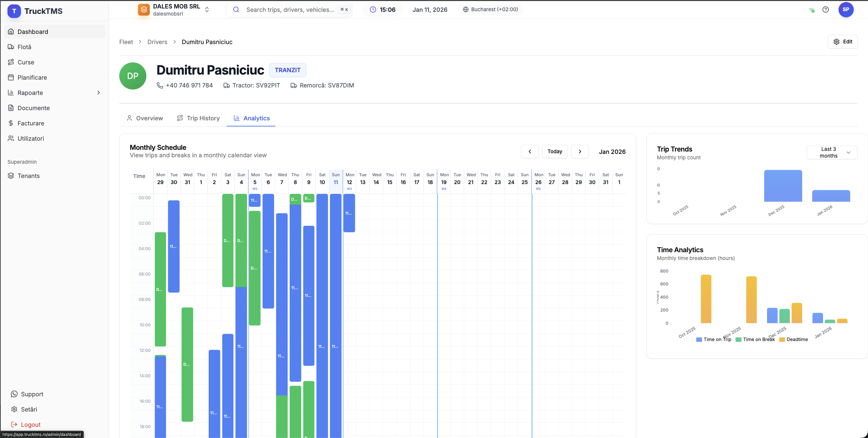Open the SP user avatar menu

point(846,9)
